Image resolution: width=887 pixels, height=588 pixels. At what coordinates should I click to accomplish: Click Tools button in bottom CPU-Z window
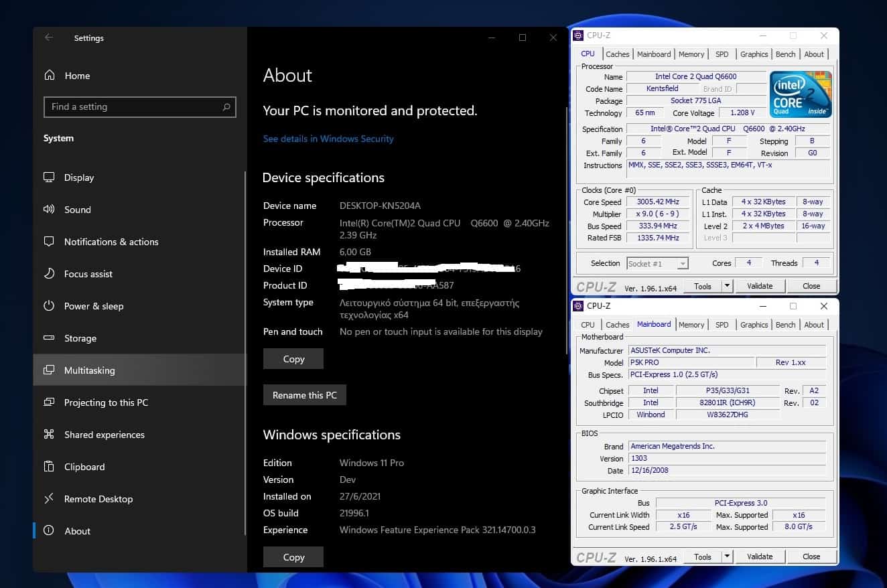tap(703, 557)
